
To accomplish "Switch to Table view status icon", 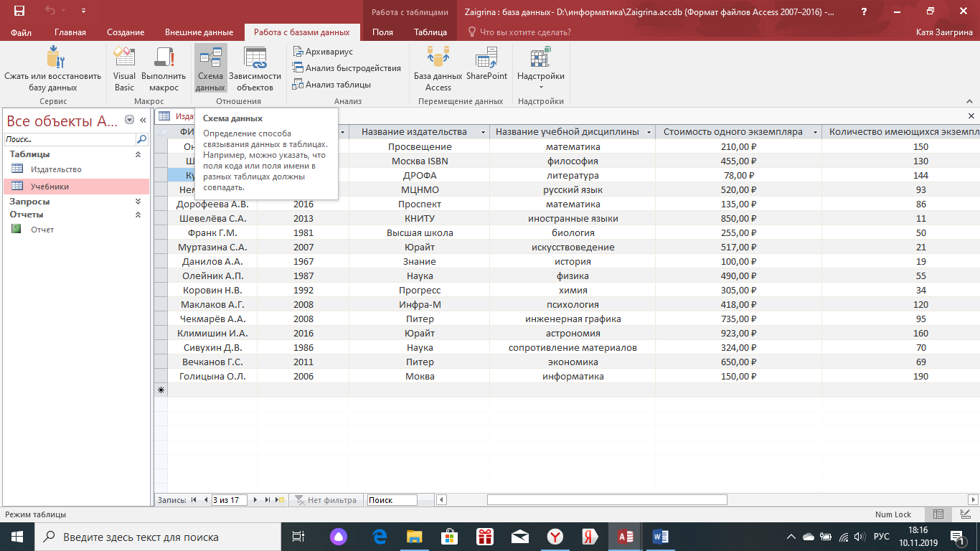I will pos(938,514).
